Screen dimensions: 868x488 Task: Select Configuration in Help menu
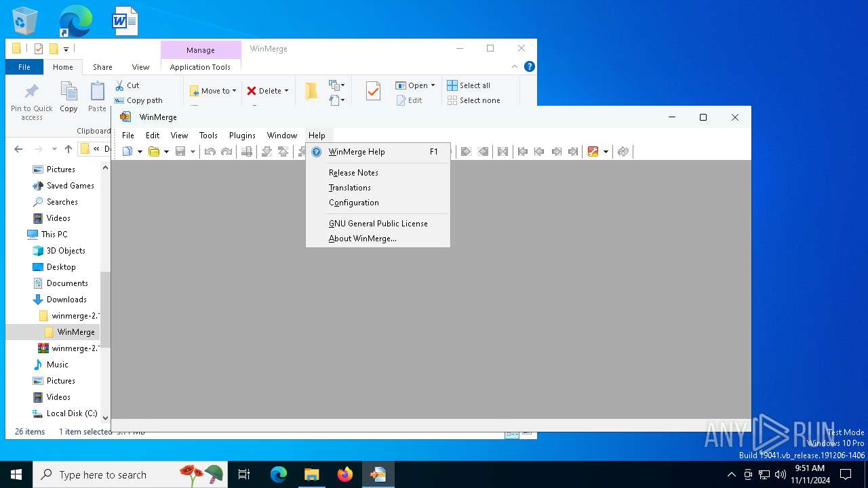click(378, 203)
